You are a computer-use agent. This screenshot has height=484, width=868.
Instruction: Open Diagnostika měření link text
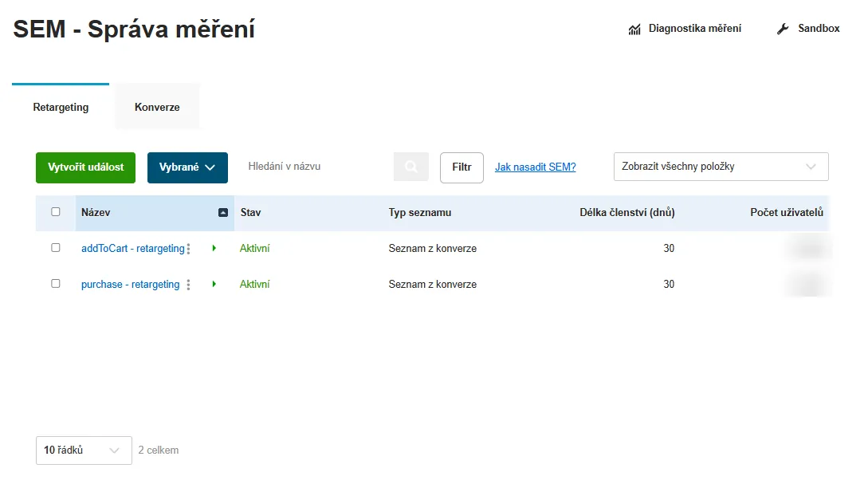(x=695, y=28)
